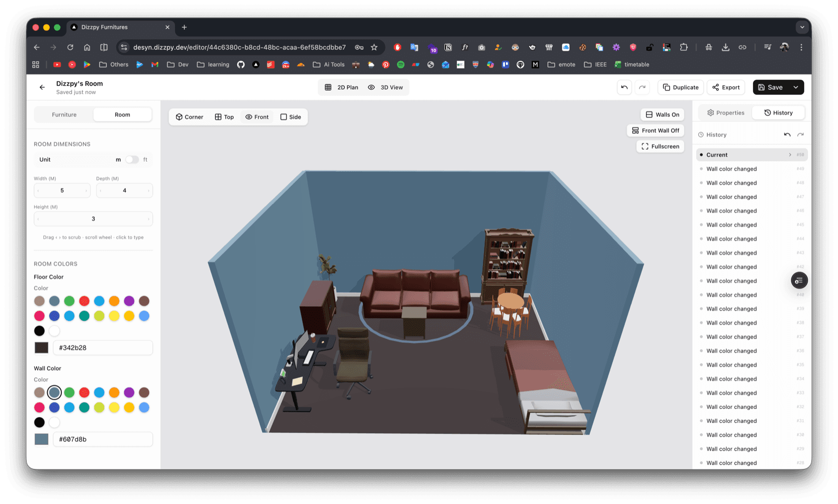Select history entry #49 Wall color changed
Viewport: 838px width, 504px height.
(752, 169)
